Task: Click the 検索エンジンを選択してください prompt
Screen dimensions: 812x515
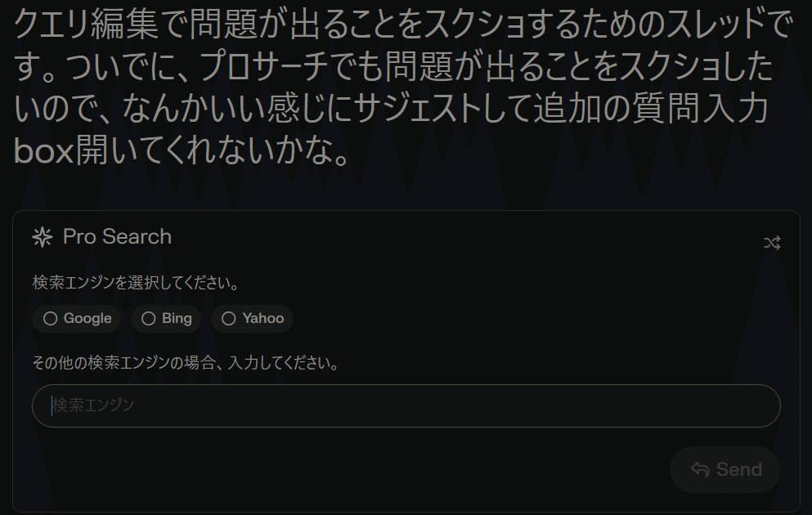Action: [136, 283]
